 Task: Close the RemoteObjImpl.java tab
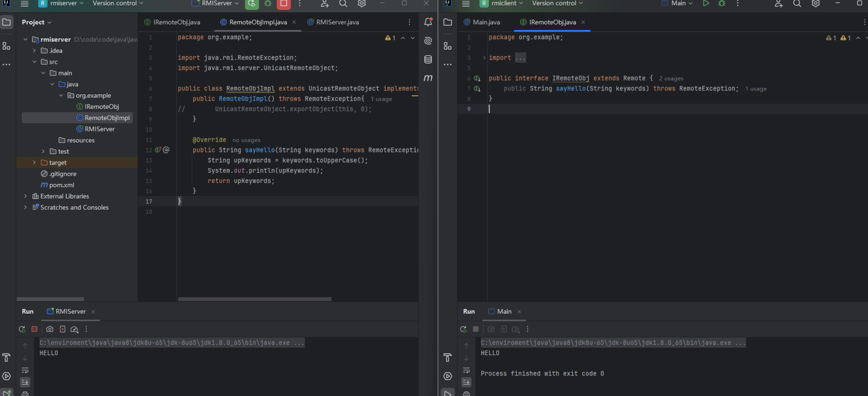tap(294, 22)
